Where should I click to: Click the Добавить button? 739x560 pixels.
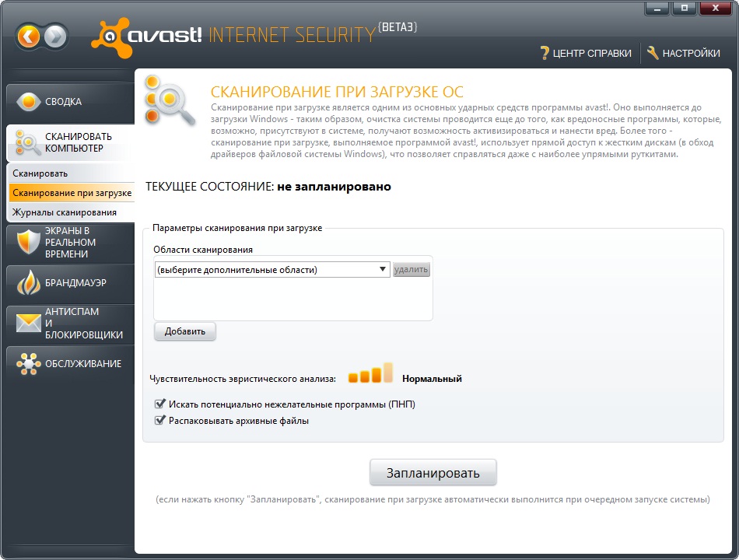click(185, 331)
